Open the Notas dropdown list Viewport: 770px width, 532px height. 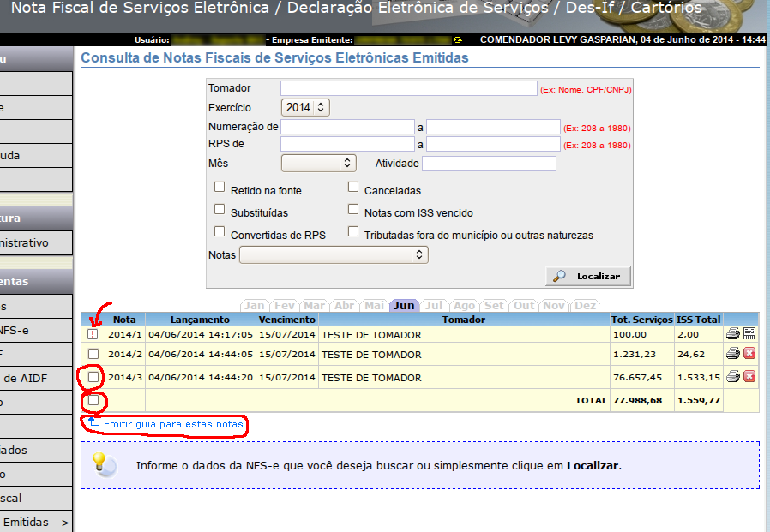tap(334, 254)
